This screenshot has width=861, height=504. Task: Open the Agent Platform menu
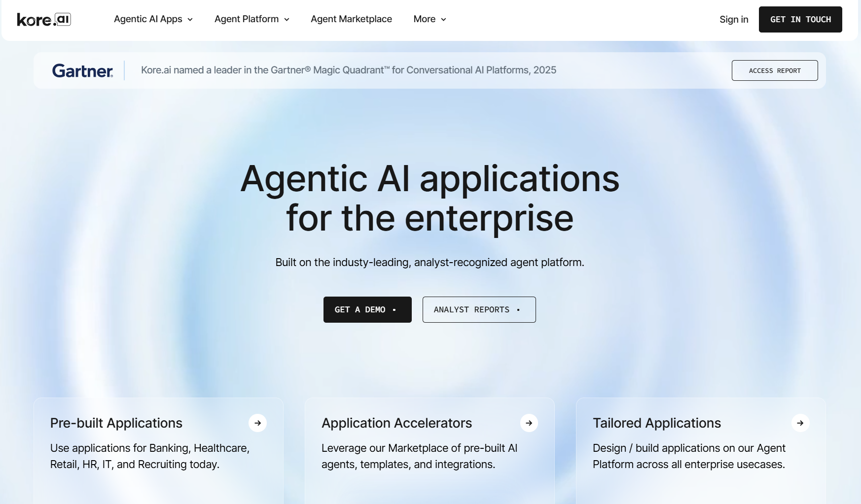247,19
